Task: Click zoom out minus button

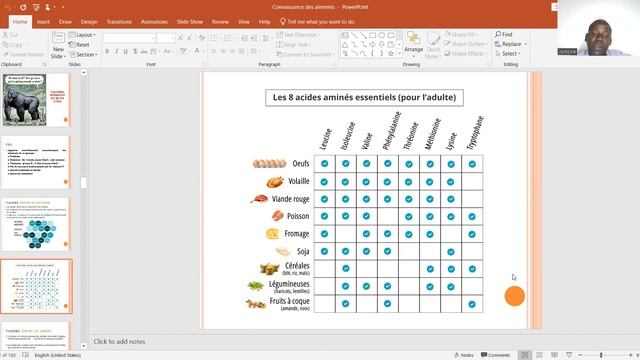Action: click(x=580, y=355)
